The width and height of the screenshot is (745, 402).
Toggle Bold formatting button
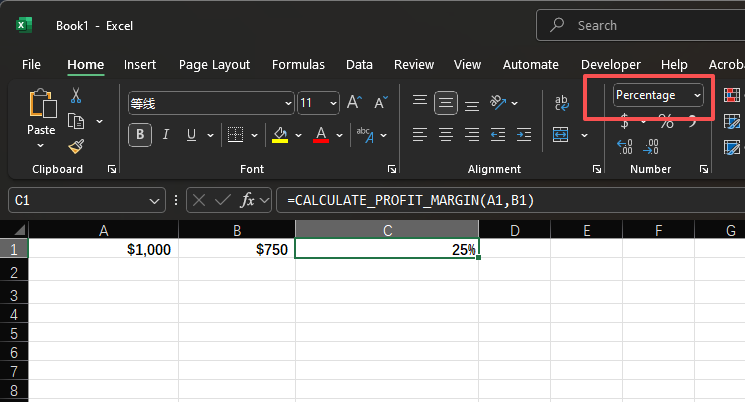click(140, 135)
